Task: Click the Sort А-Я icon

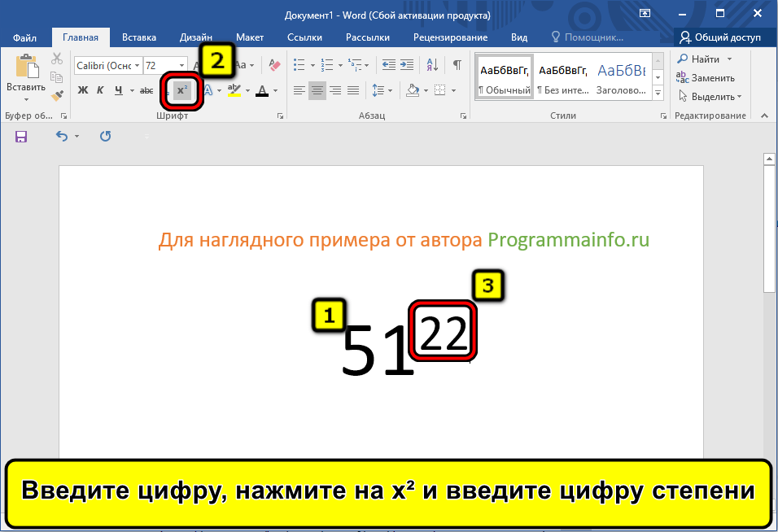Action: point(433,65)
